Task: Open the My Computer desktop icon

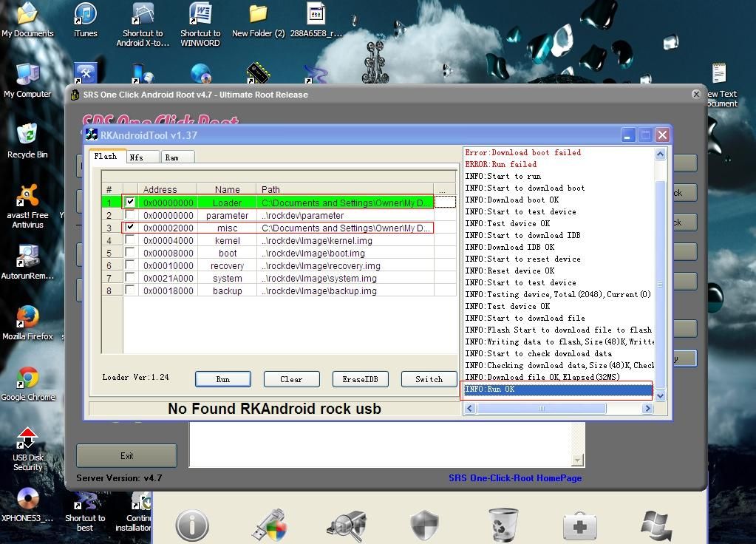Action: coord(27,81)
